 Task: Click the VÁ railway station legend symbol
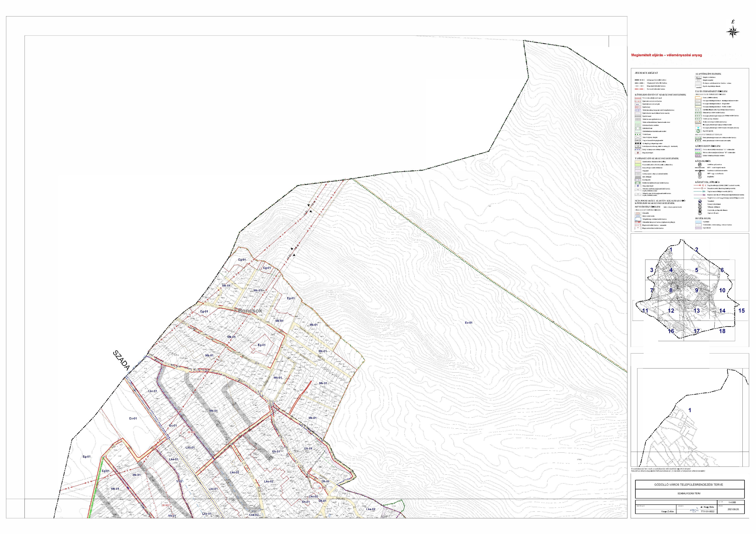pos(700,173)
